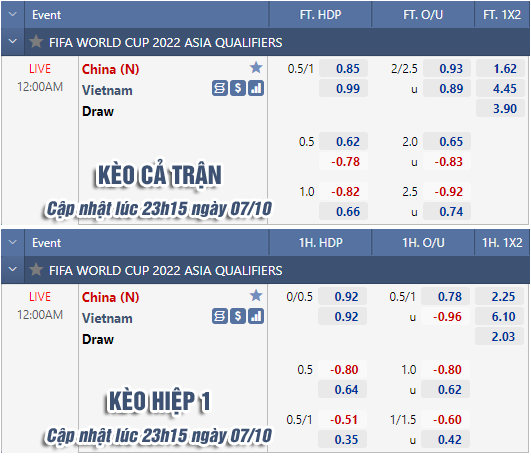Select the FT. HDP column header
531x457 pixels.
(x=320, y=15)
